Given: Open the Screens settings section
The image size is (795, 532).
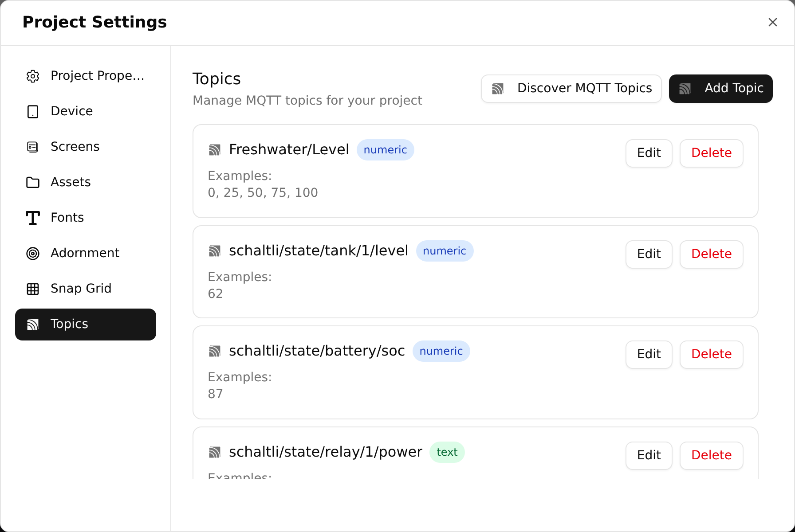Looking at the screenshot, I should [x=86, y=147].
